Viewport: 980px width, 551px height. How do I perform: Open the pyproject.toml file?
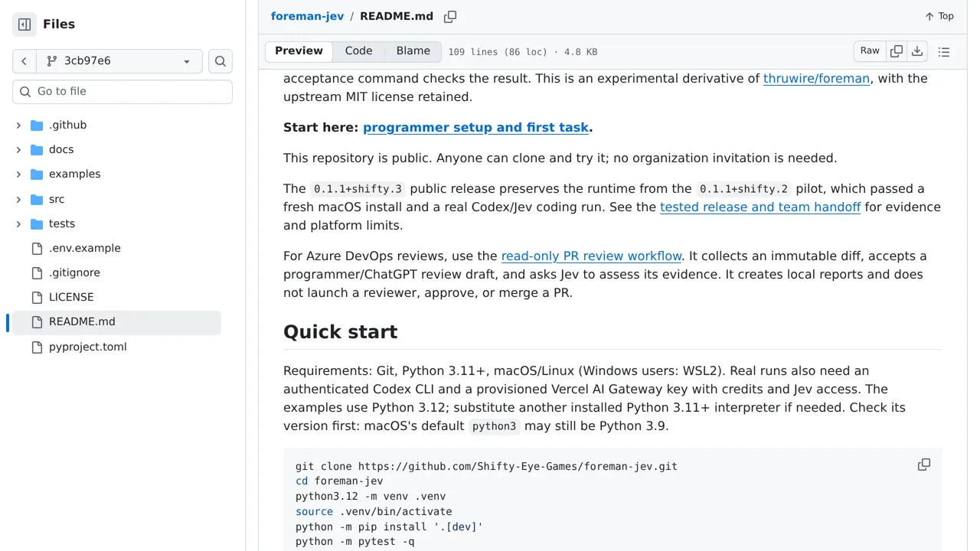pos(87,347)
